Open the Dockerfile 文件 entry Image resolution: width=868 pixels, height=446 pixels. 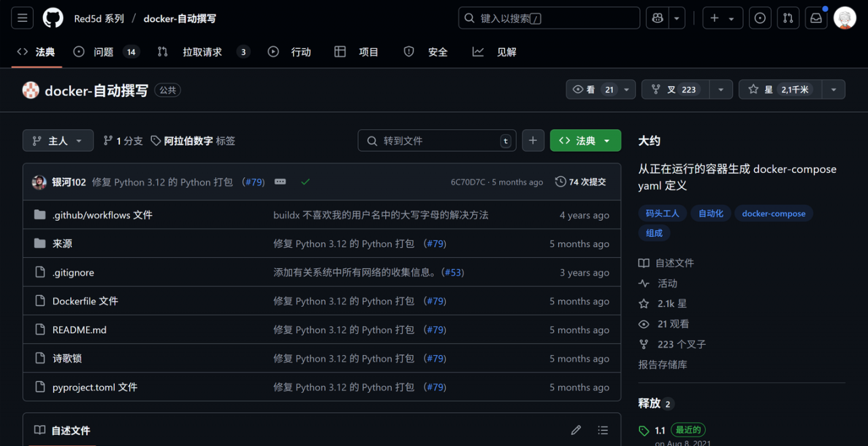click(x=85, y=301)
